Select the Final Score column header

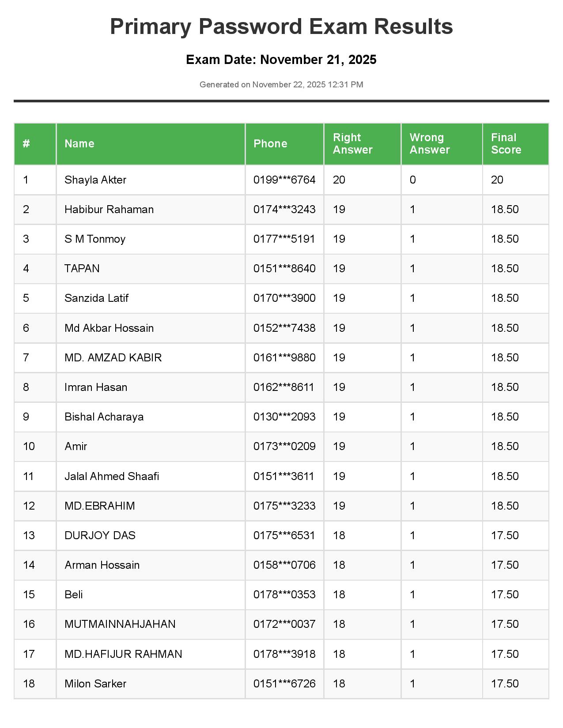coord(506,144)
